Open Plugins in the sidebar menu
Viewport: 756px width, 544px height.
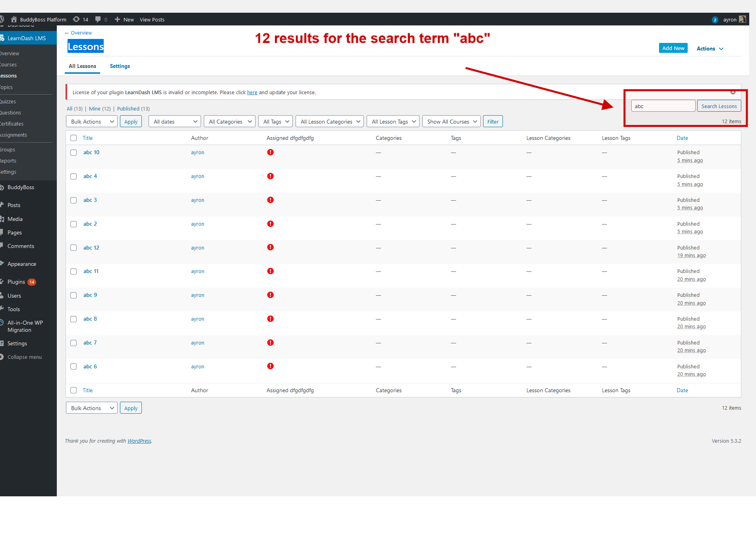tap(16, 282)
